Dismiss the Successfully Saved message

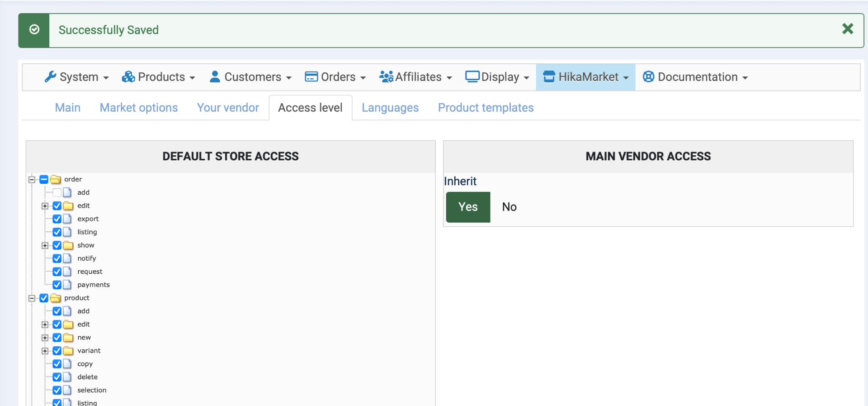[x=848, y=29]
